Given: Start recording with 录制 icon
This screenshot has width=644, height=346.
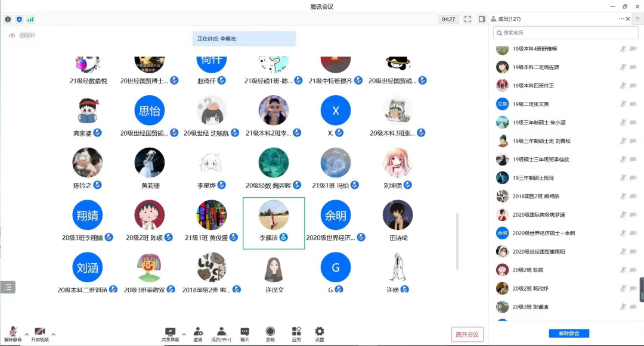Looking at the screenshot, I should (x=270, y=332).
